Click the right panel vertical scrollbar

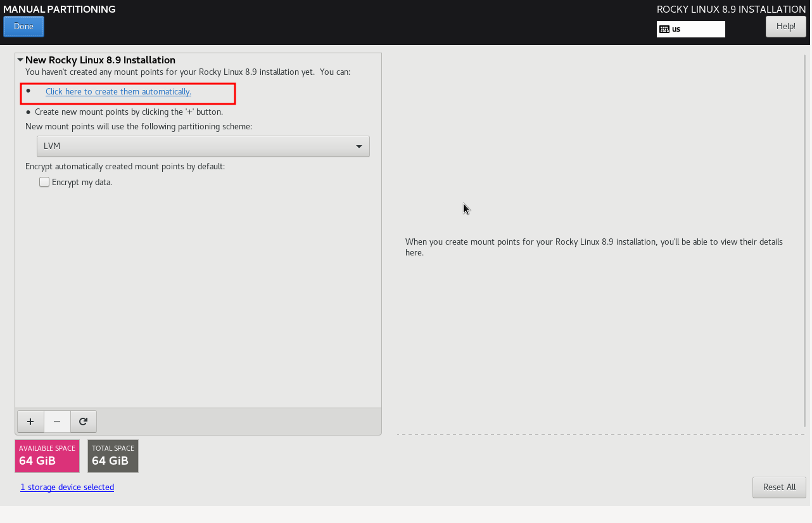pos(805,241)
